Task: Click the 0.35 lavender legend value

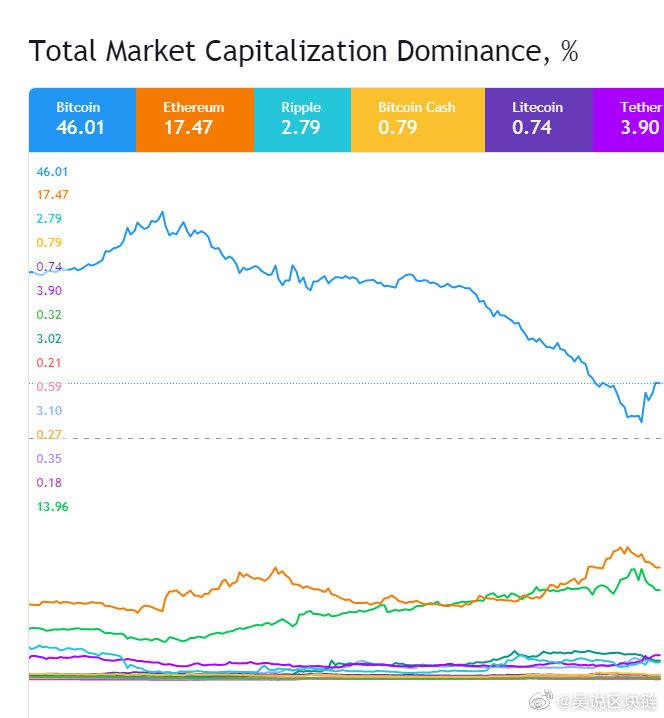Action: (x=49, y=458)
